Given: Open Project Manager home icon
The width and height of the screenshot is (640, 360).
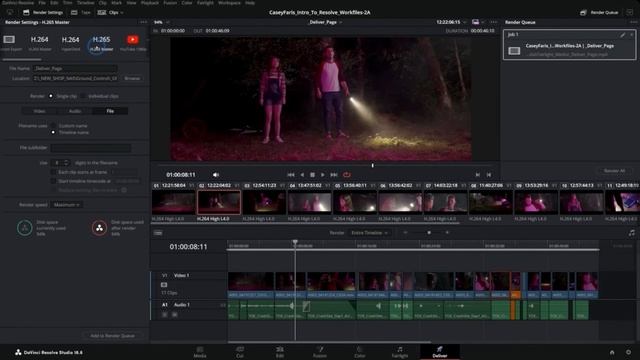Looking at the screenshot, I should 612,352.
